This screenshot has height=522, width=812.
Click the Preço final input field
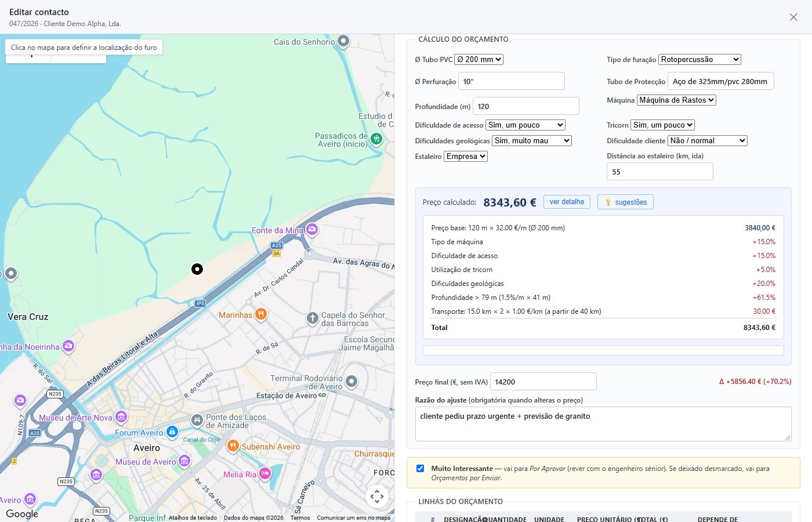[x=543, y=382]
